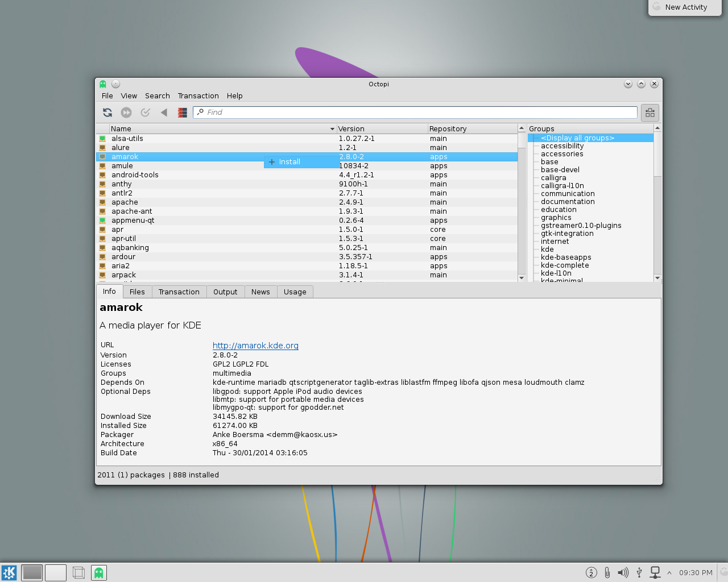This screenshot has width=728, height=582.
Task: Click the rollback transaction arrow icon
Action: tap(164, 113)
